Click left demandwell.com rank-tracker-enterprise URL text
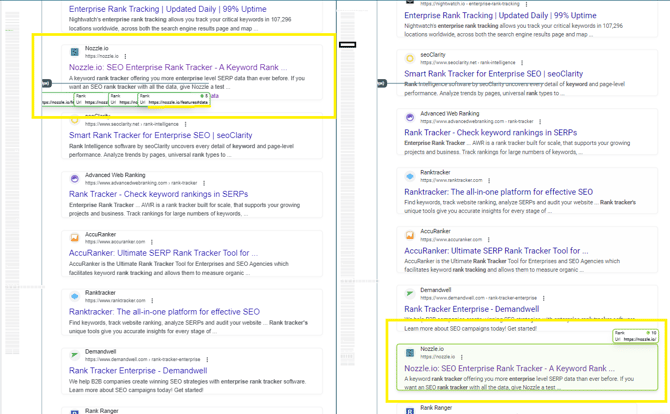The height and width of the screenshot is (414, 670). [x=142, y=359]
